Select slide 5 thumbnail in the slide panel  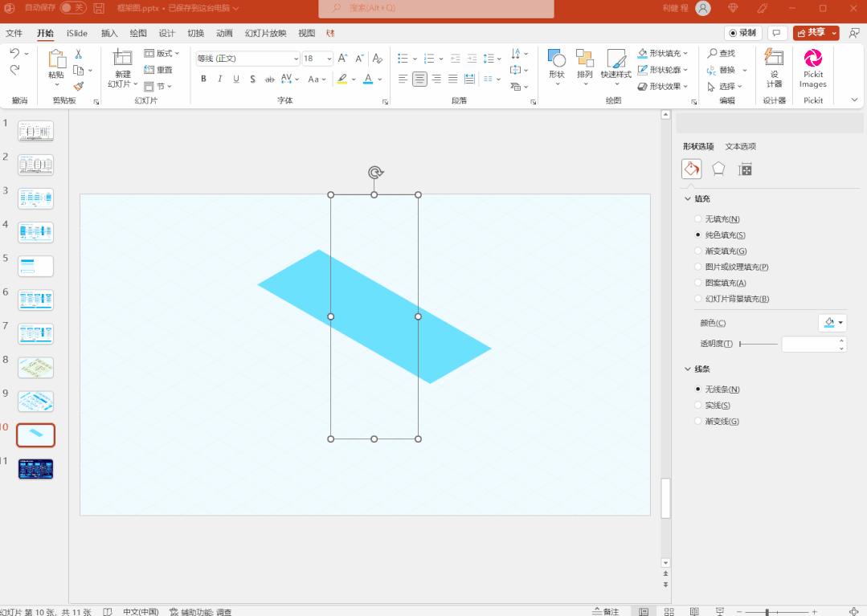coord(35,266)
